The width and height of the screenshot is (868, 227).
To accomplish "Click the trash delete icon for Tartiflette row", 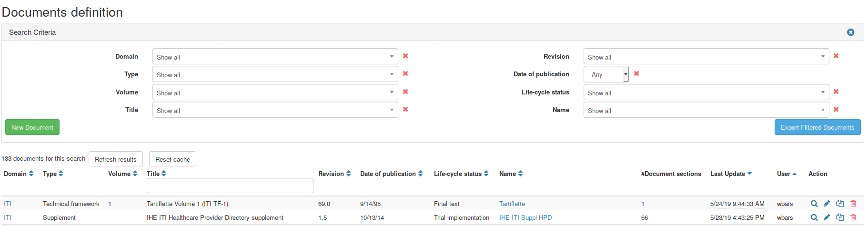I will click(853, 204).
